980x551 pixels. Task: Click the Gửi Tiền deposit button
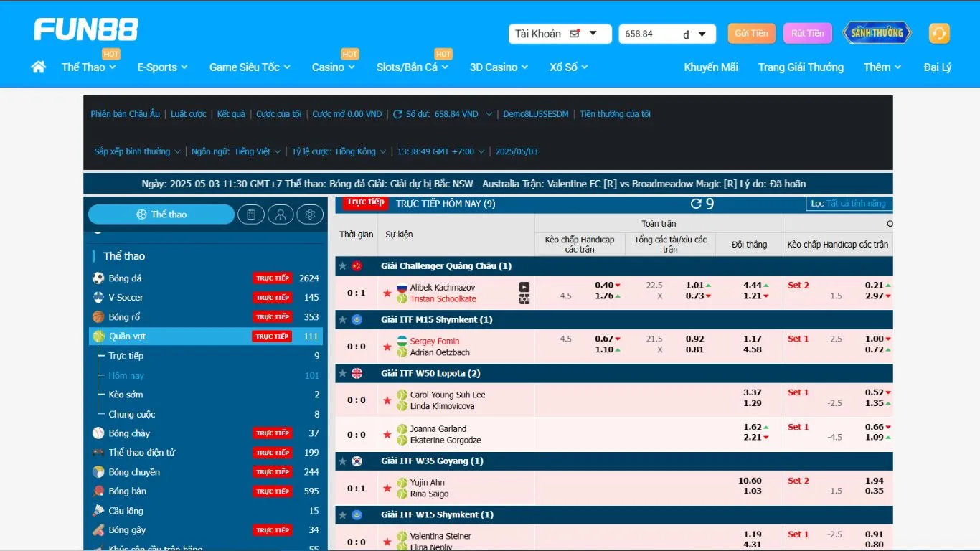[751, 33]
